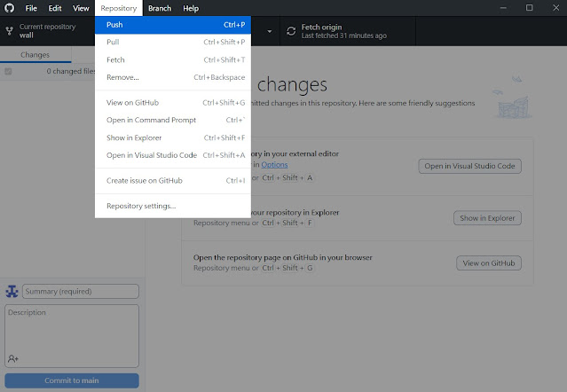This screenshot has height=392, width=567.
Task: Click the Fetch origin toolbar button
Action: coord(348,31)
